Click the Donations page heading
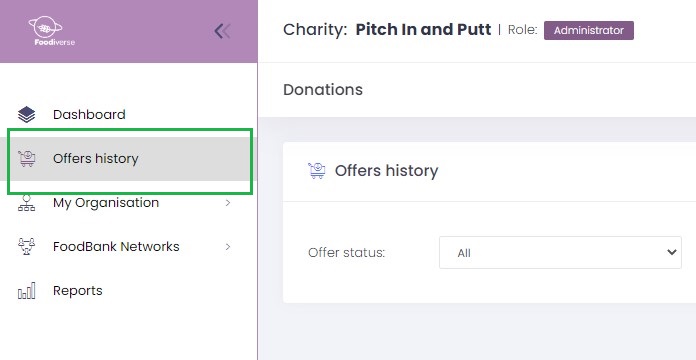The width and height of the screenshot is (696, 360). point(323,90)
